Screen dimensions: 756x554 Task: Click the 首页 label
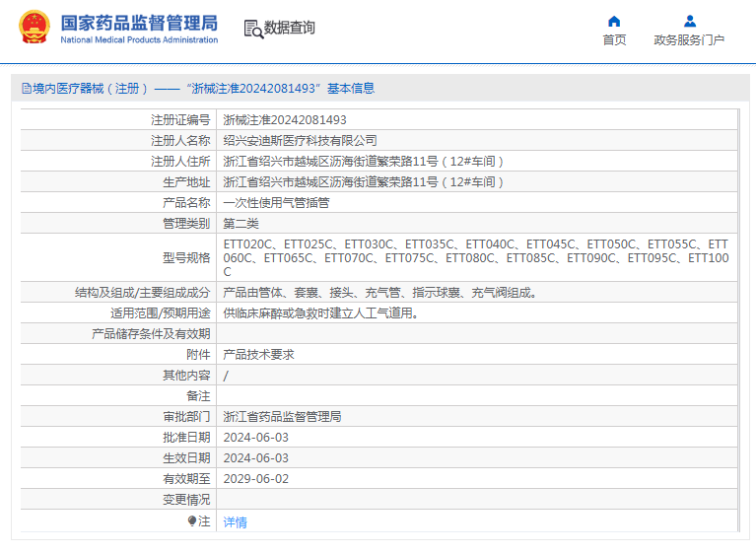point(614,40)
